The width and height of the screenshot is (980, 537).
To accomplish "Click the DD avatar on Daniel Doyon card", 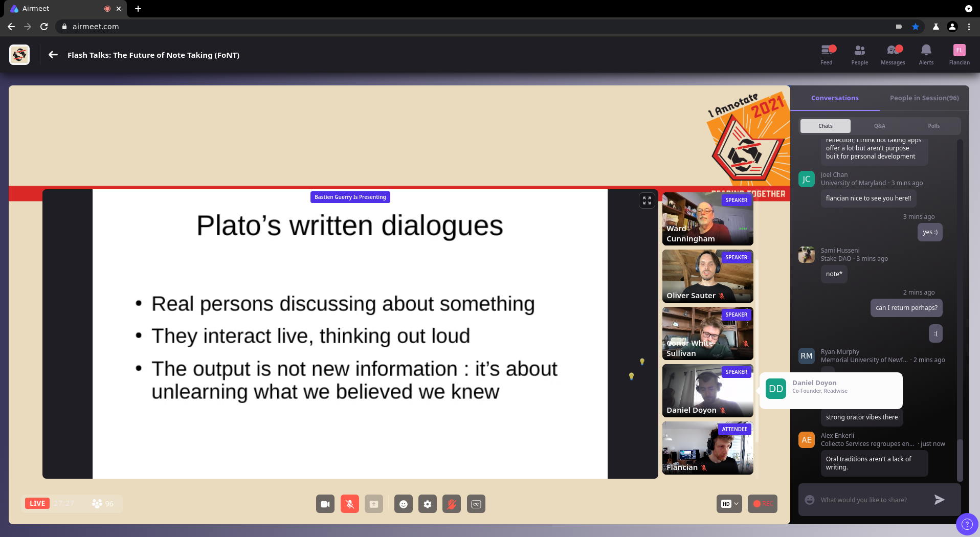I will click(x=776, y=389).
